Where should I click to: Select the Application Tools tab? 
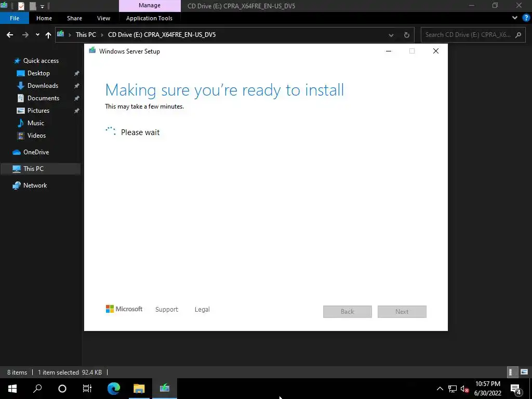149,18
